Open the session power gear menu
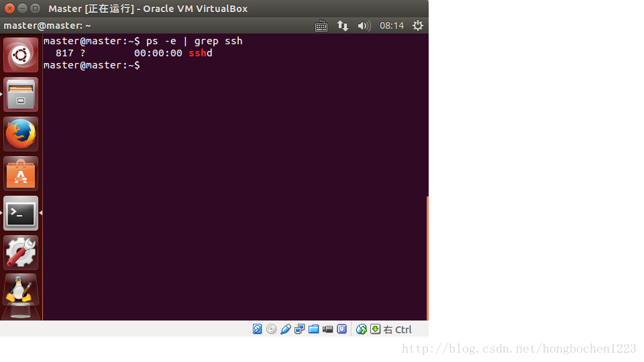The width and height of the screenshot is (644, 362). (418, 25)
